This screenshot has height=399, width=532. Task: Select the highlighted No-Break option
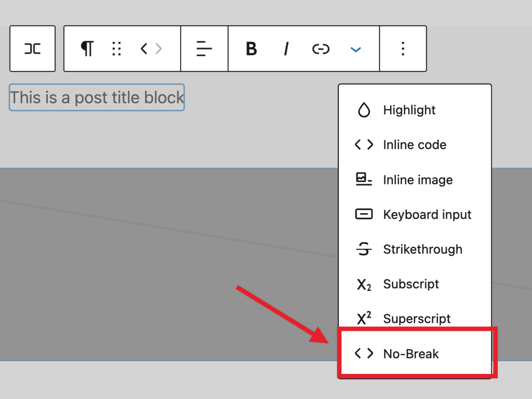coord(411,353)
